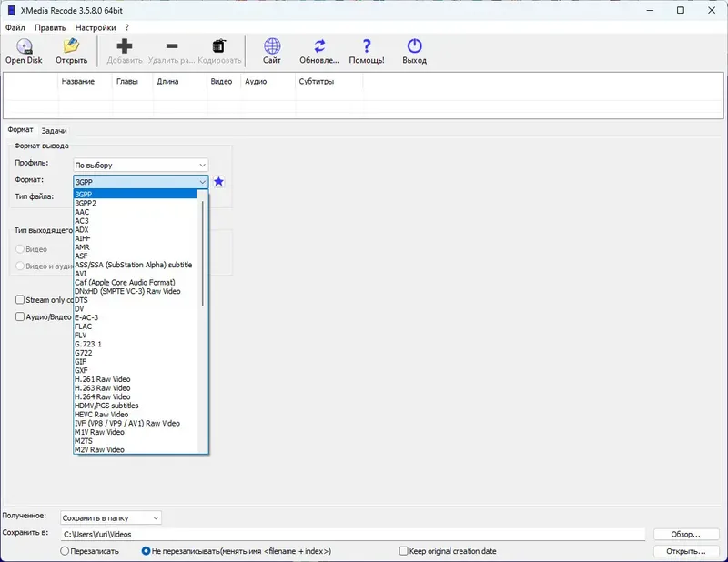Screen dimensions: 728x562
Task: Select G.723.1 in the format list
Action: (136, 344)
